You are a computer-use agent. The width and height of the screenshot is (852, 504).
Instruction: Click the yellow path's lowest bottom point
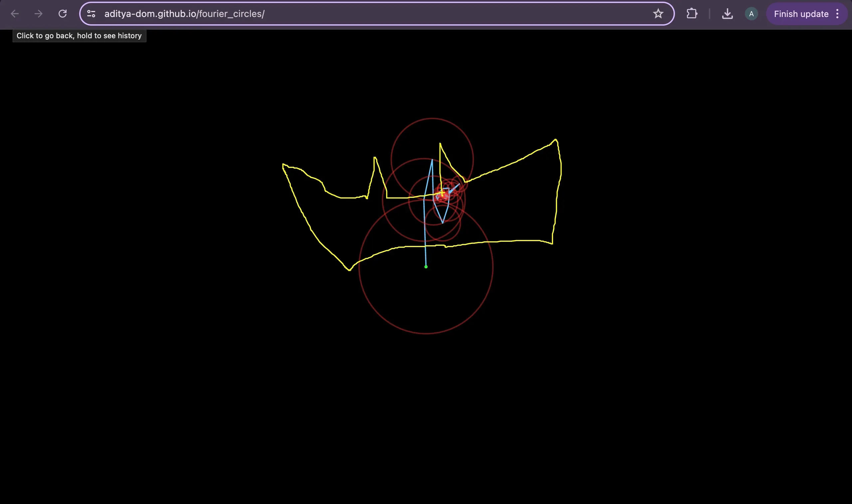(x=349, y=270)
